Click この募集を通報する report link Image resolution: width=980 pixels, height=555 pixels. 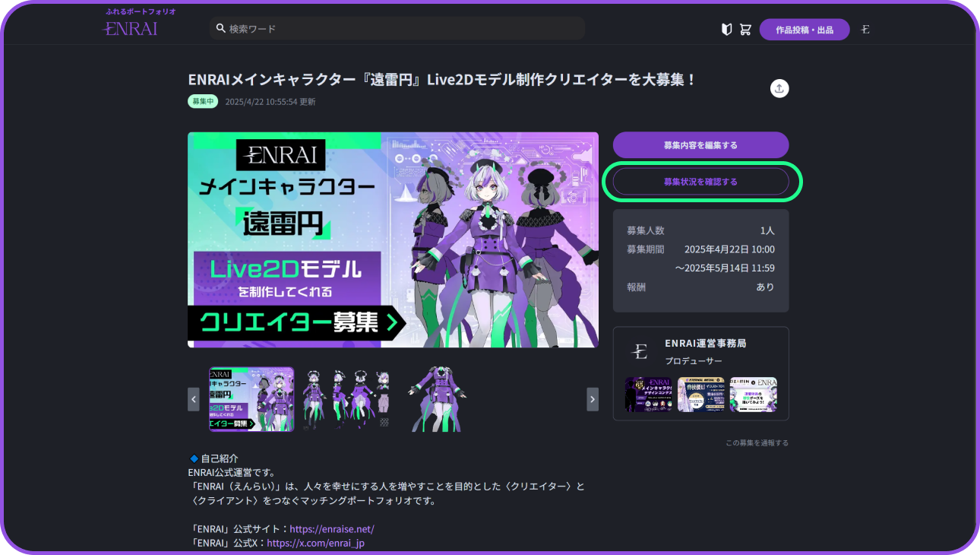(x=757, y=442)
